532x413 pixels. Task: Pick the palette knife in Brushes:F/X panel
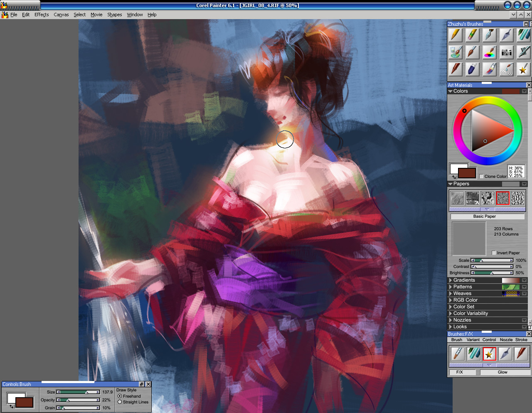pyautogui.click(x=505, y=354)
